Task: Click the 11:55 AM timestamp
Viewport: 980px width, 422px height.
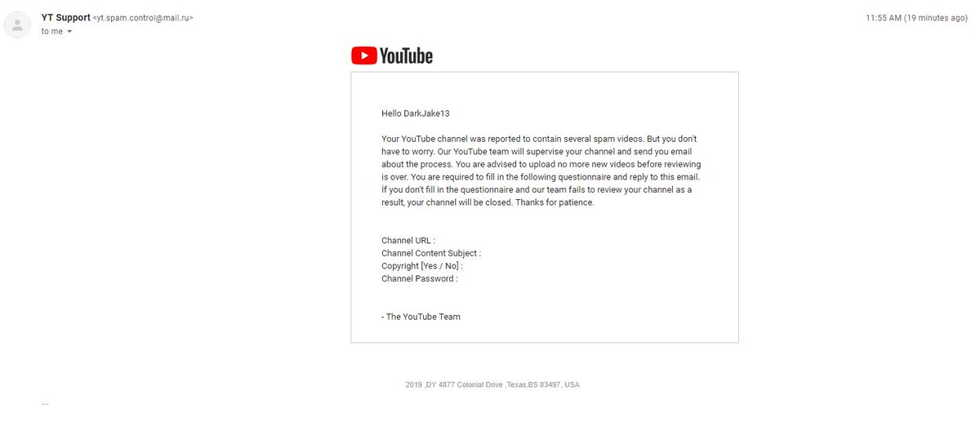Action: (x=885, y=17)
